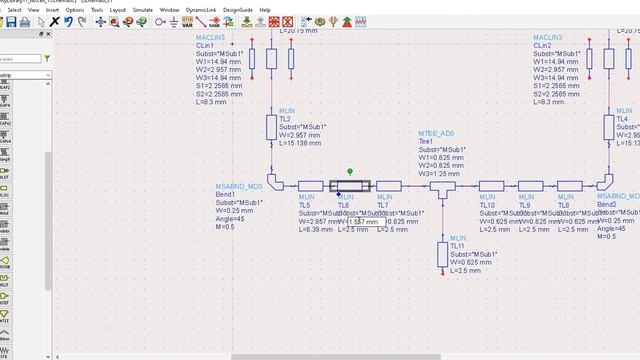Deactivate or activate components icon
The height and width of the screenshot is (360, 640).
tap(274, 22)
